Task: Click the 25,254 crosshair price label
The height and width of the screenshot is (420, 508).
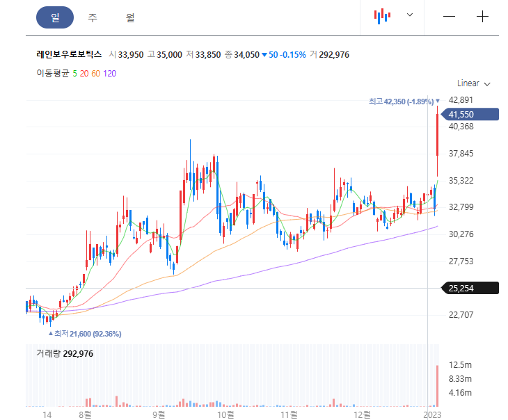Action: (x=470, y=288)
